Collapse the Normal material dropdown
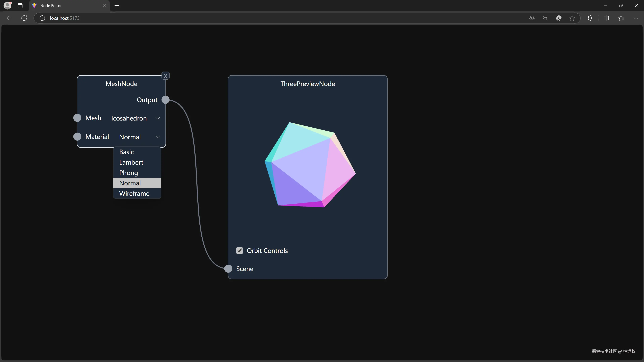The image size is (644, 362). pyautogui.click(x=139, y=137)
